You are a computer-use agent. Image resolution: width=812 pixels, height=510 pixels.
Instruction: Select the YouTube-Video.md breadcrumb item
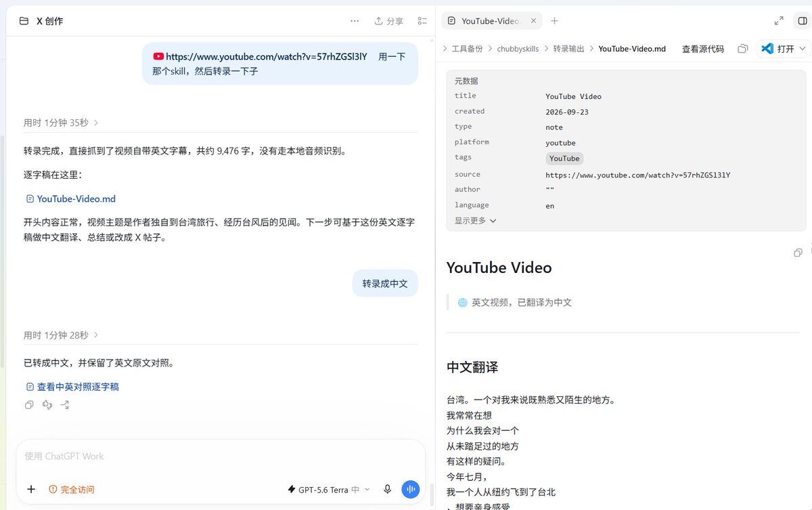tap(632, 49)
